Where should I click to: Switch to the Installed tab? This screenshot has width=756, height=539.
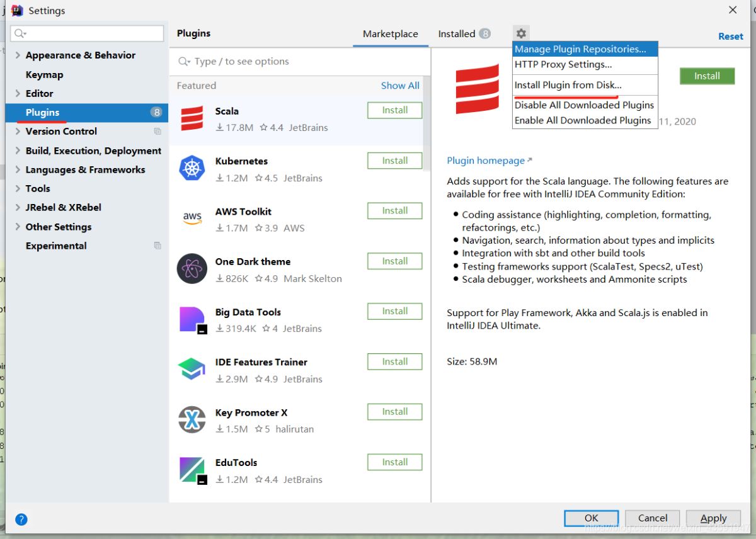[464, 34]
